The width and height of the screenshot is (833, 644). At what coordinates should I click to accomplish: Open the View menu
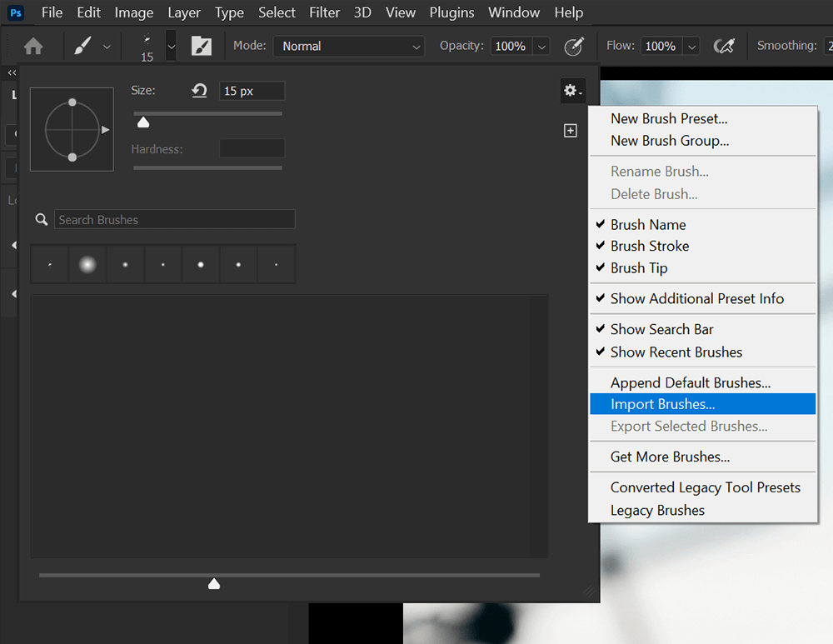(401, 12)
